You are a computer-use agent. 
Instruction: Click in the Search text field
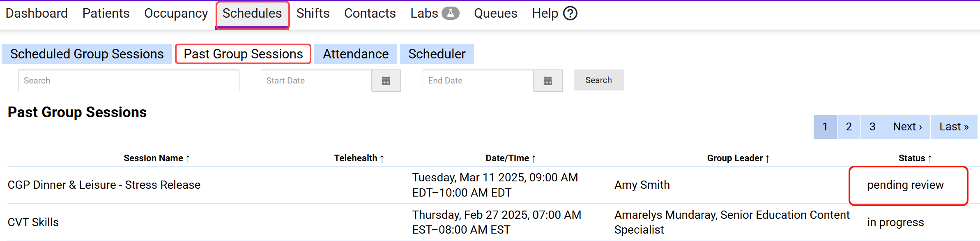(x=129, y=81)
